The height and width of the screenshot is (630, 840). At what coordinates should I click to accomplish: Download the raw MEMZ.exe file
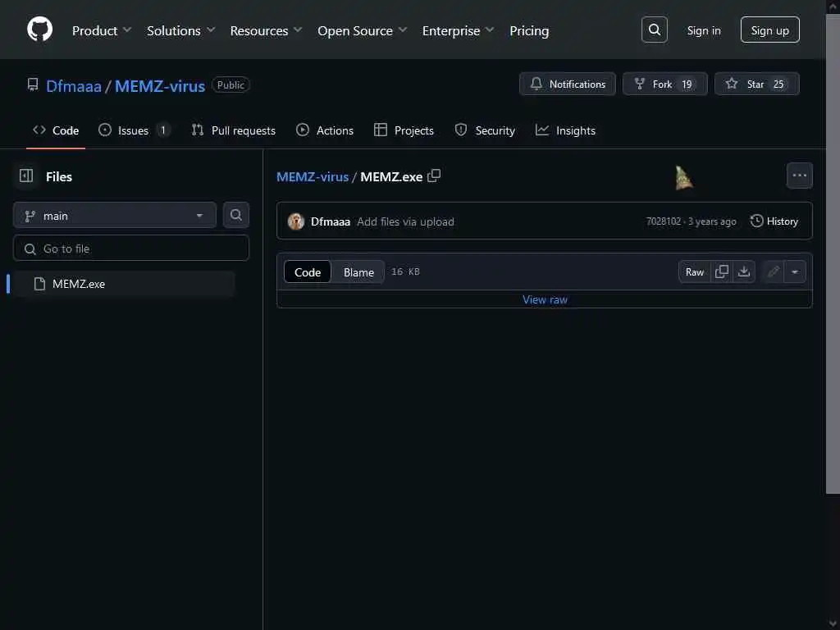pyautogui.click(x=744, y=272)
